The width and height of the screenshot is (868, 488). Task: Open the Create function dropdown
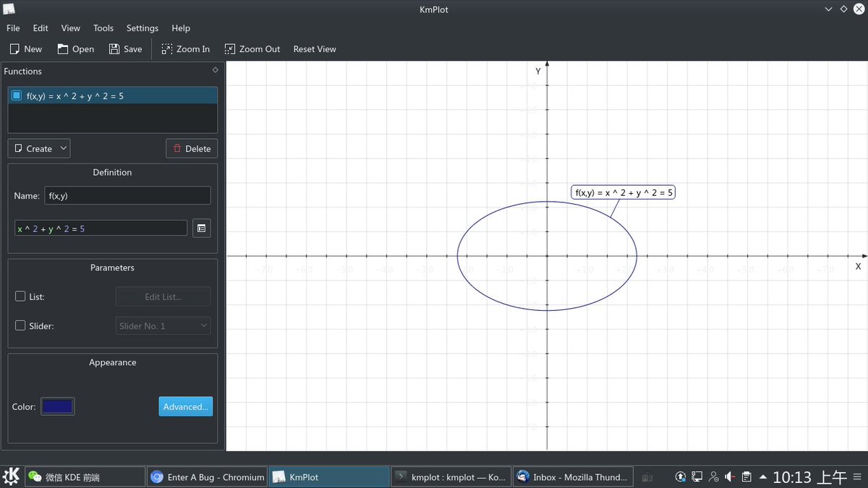39,148
